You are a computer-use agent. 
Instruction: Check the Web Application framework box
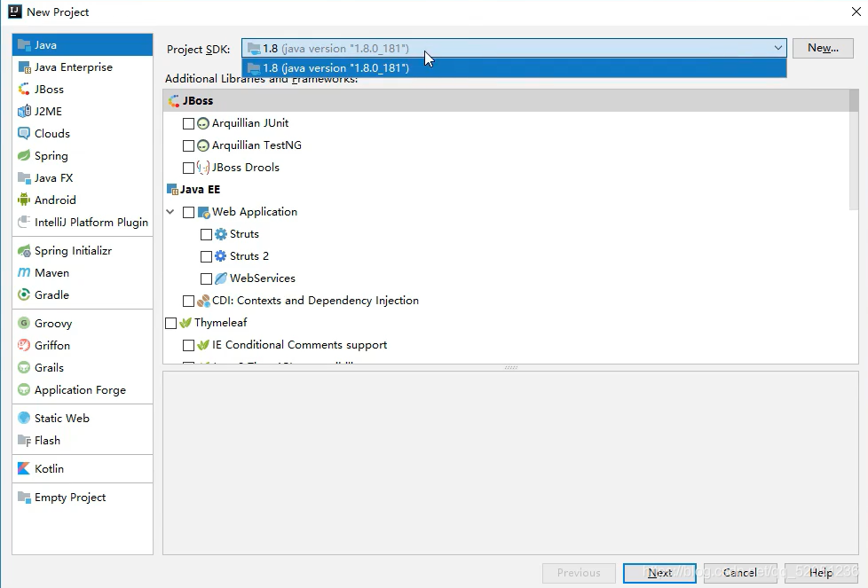(188, 212)
